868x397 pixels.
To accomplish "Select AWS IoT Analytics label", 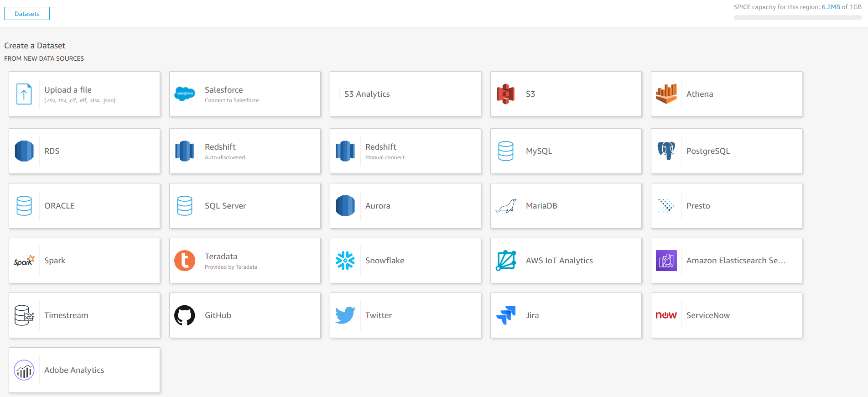I will tap(560, 261).
